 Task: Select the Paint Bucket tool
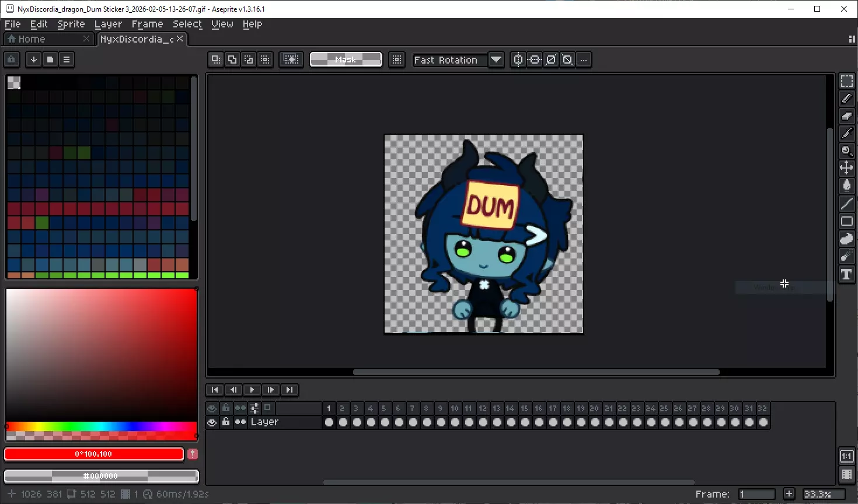tap(846, 185)
